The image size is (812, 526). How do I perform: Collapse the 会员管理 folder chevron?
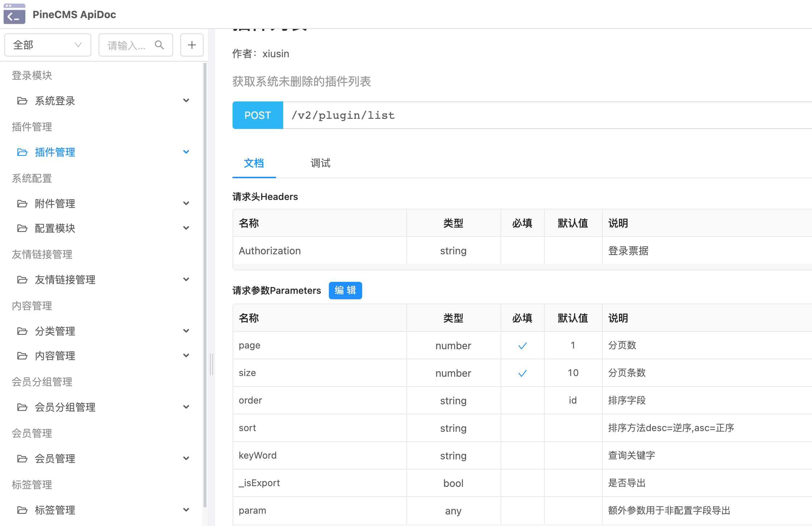coord(186,459)
